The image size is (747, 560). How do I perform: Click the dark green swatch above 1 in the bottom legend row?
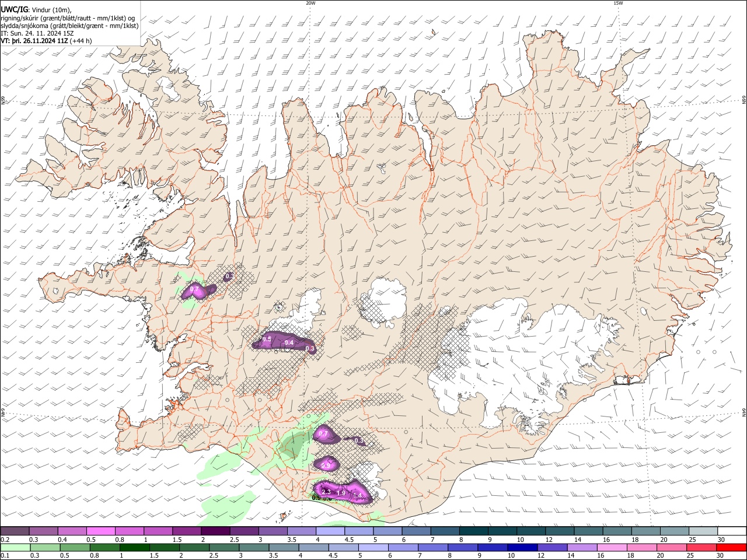point(134,547)
